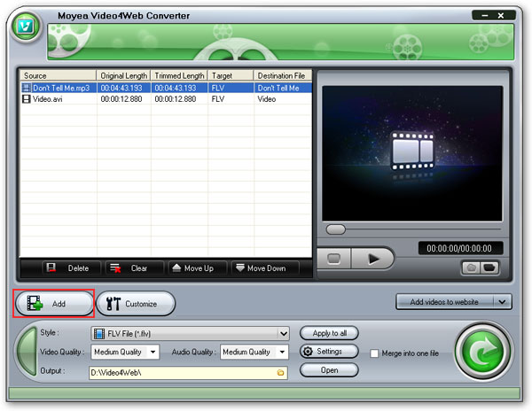The width and height of the screenshot is (532, 411).
Task: Click the Moyea logo icon in the title bar
Action: click(26, 27)
